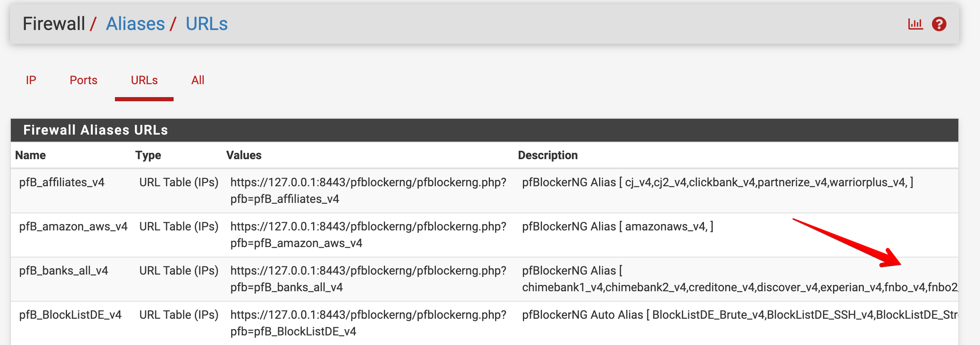
Task: Select the pfB_affiliates_v4 alias name
Action: 62,182
